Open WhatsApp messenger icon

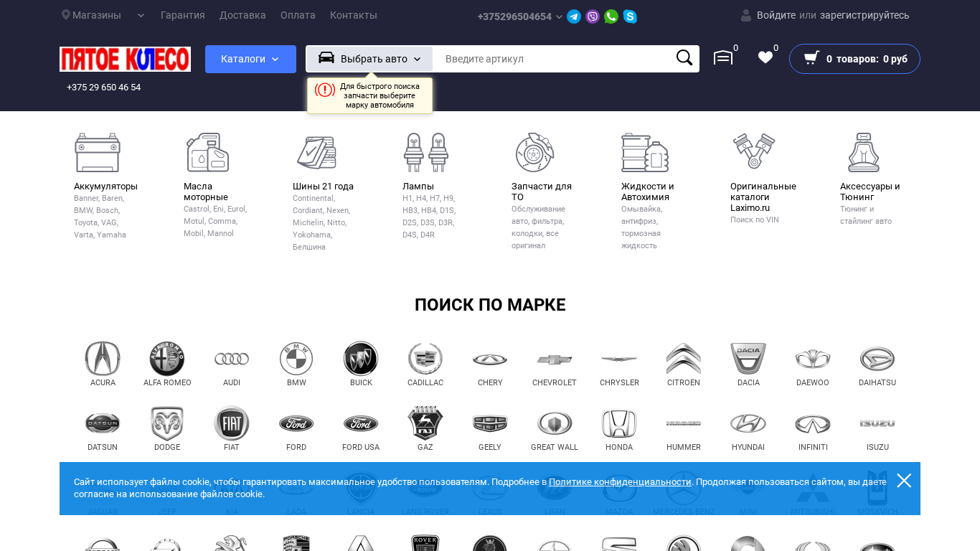pos(611,17)
